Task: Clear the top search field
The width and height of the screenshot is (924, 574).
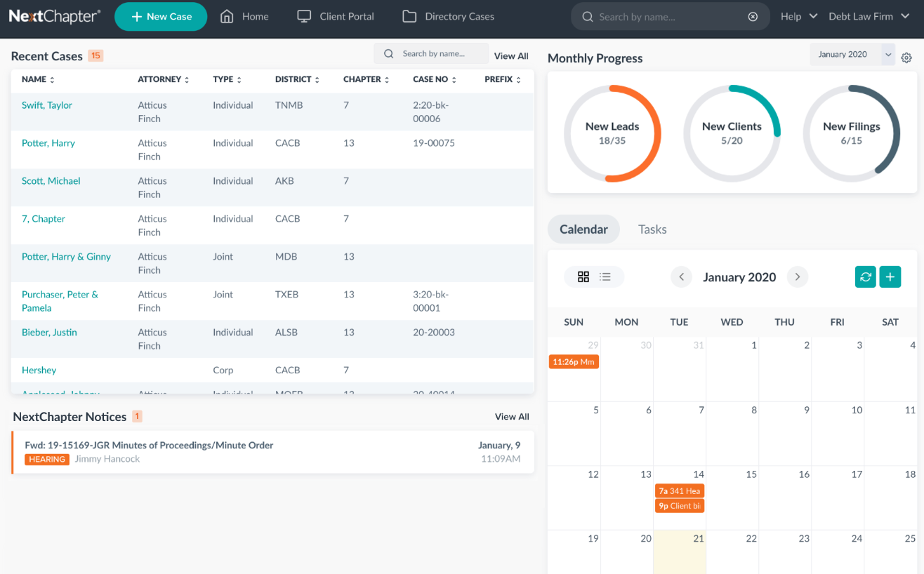Action: [753, 17]
